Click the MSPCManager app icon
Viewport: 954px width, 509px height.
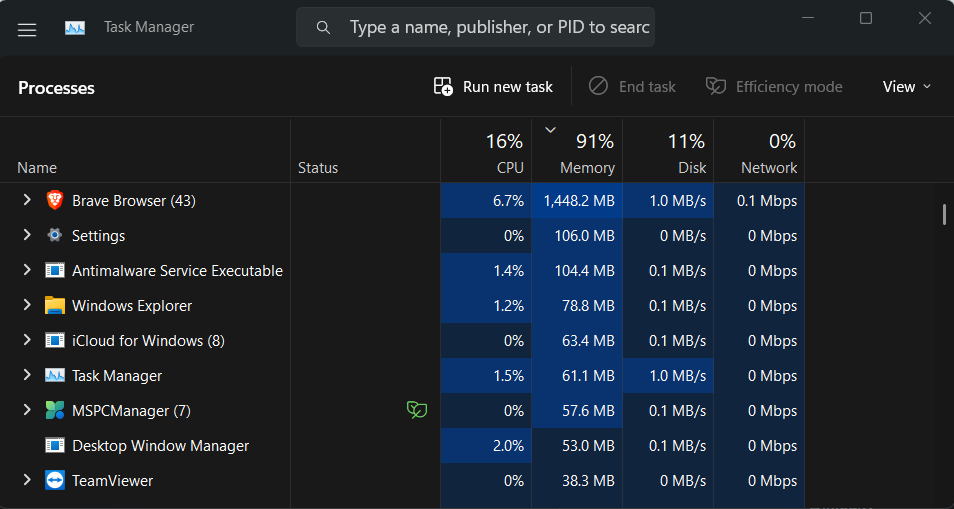click(55, 411)
